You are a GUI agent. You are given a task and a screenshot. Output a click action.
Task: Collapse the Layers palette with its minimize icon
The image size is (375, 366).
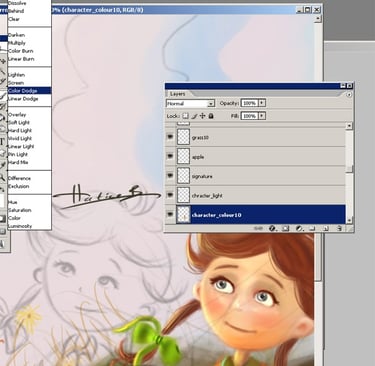tap(343, 86)
